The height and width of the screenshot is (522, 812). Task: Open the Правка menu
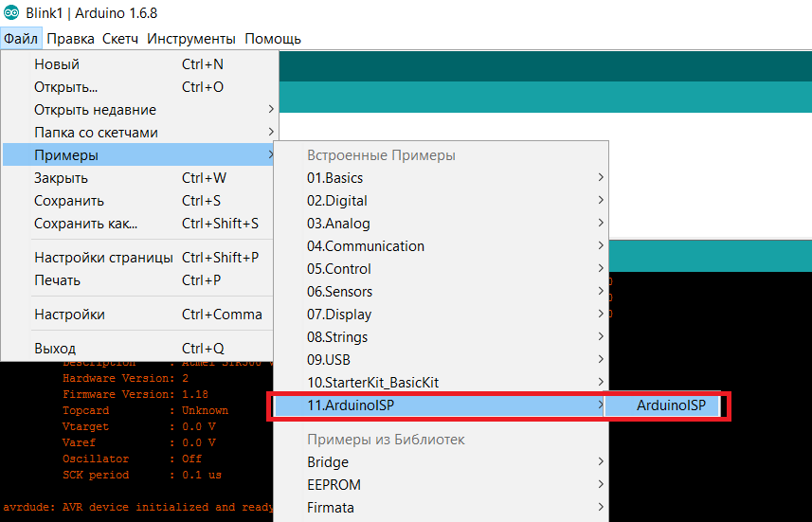[70, 39]
